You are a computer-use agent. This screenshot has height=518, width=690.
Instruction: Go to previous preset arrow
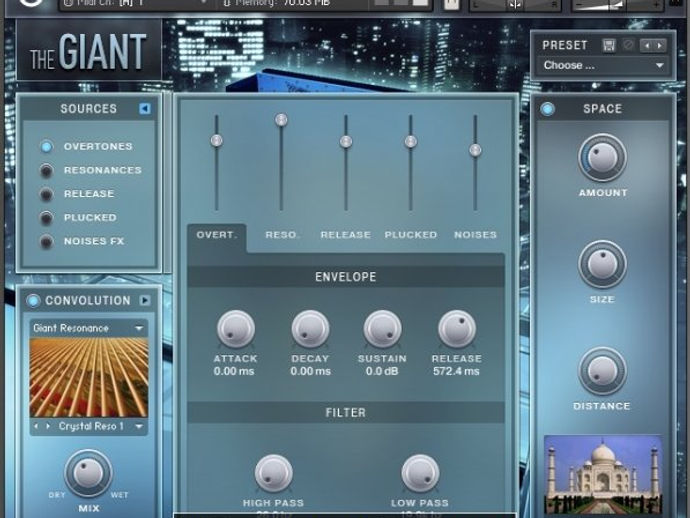[646, 45]
